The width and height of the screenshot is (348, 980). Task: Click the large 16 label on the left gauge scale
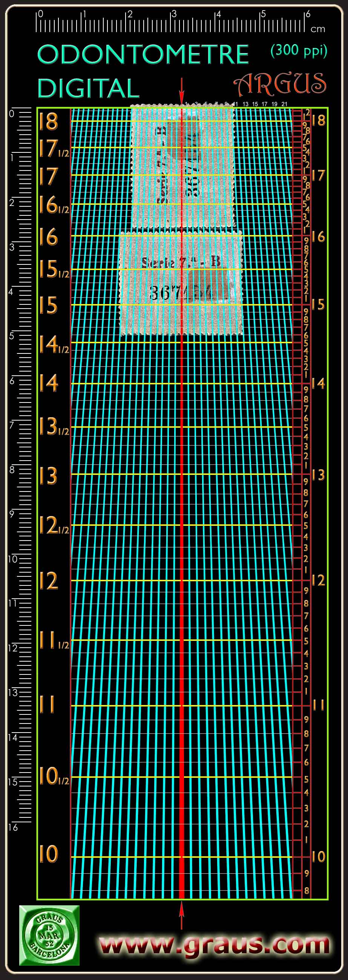tap(48, 237)
